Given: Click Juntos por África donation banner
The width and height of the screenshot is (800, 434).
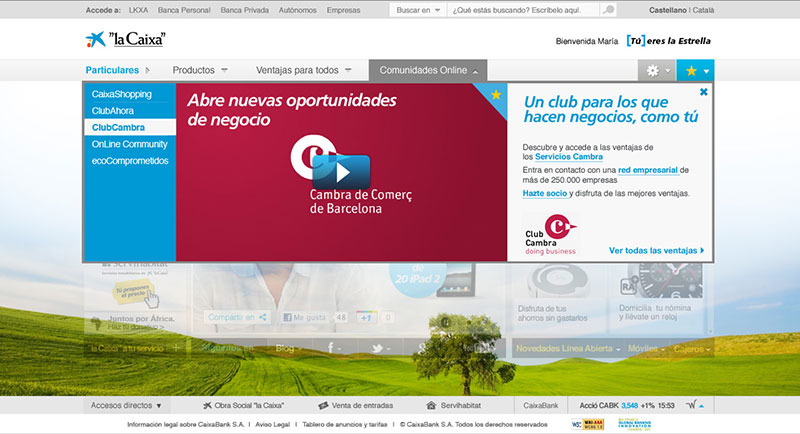Looking at the screenshot, I should pyautogui.click(x=134, y=322).
